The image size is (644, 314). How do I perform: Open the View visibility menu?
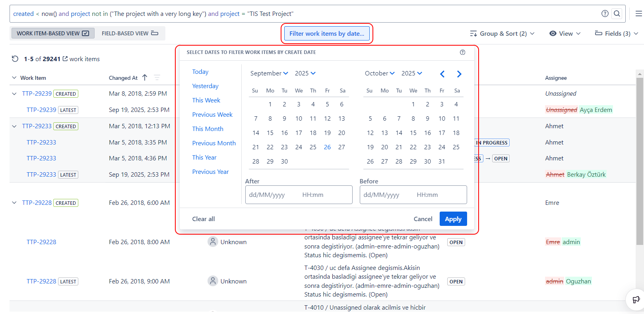click(565, 33)
